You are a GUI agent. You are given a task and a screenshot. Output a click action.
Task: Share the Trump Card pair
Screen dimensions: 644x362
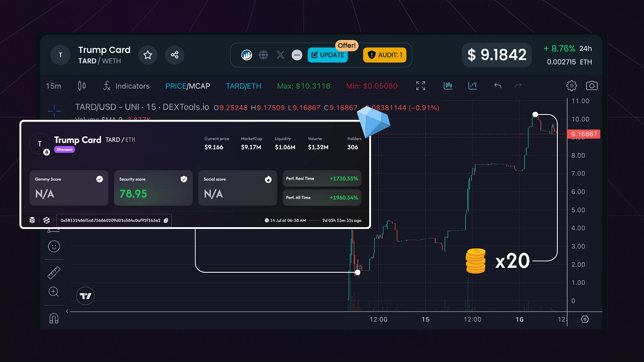click(x=175, y=55)
